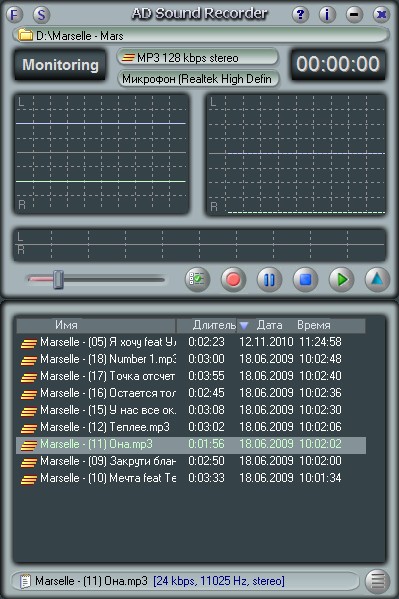Click the date 12.11.2010 cell

(266, 342)
